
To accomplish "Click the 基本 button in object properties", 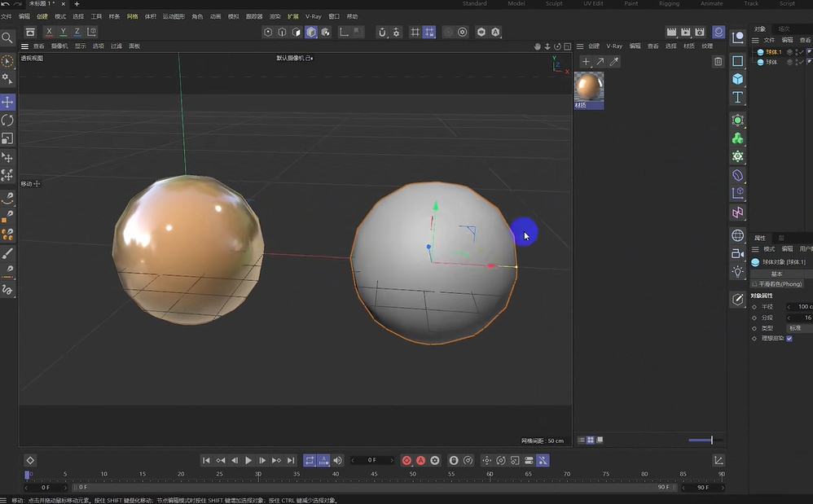I will click(777, 274).
